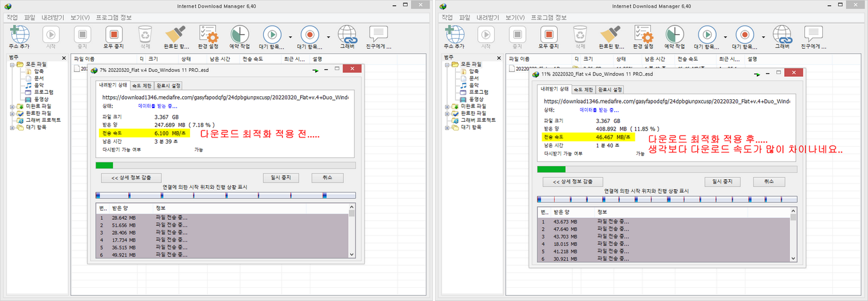The width and height of the screenshot is (868, 301).
Task: Click 모두 중지 in the IDM window behind the 7% dialog
Action: click(x=113, y=37)
